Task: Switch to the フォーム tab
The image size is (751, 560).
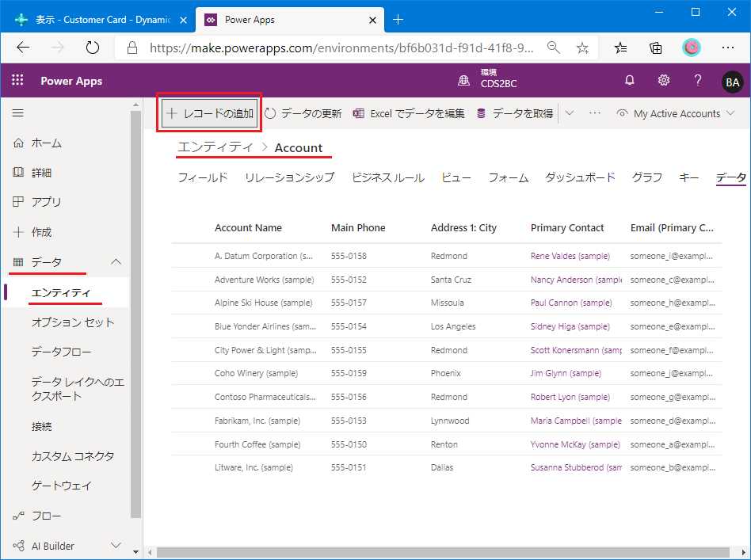Action: pyautogui.click(x=508, y=177)
